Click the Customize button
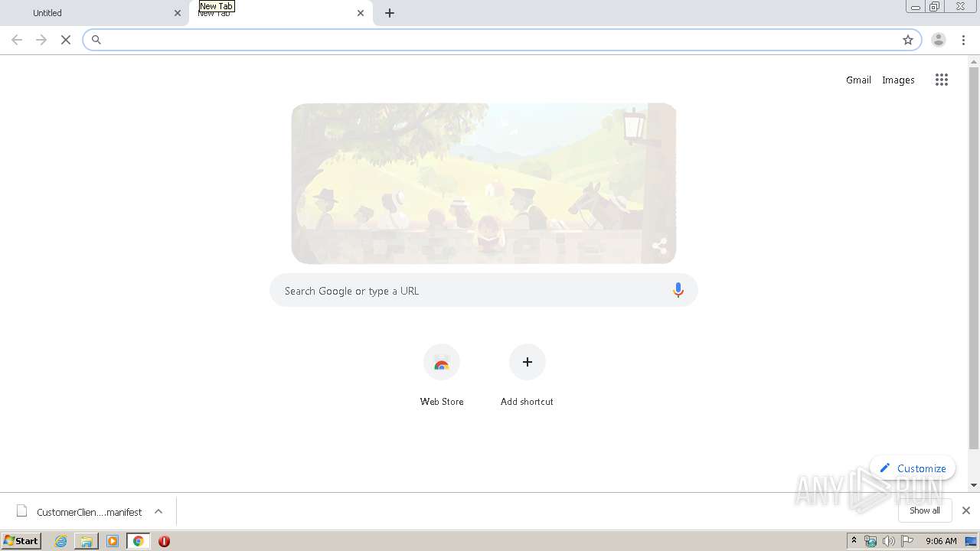Screen dimensions: 980x551 click(913, 468)
